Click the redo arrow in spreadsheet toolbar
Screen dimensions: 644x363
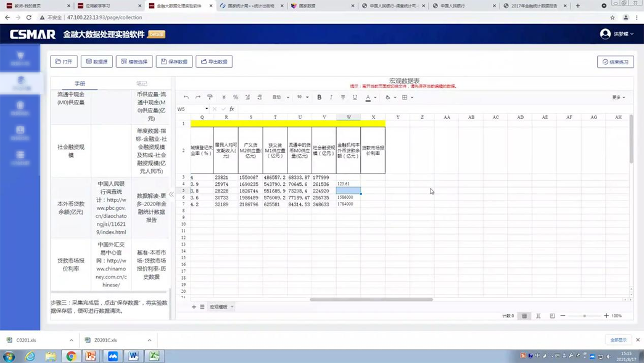tap(198, 97)
